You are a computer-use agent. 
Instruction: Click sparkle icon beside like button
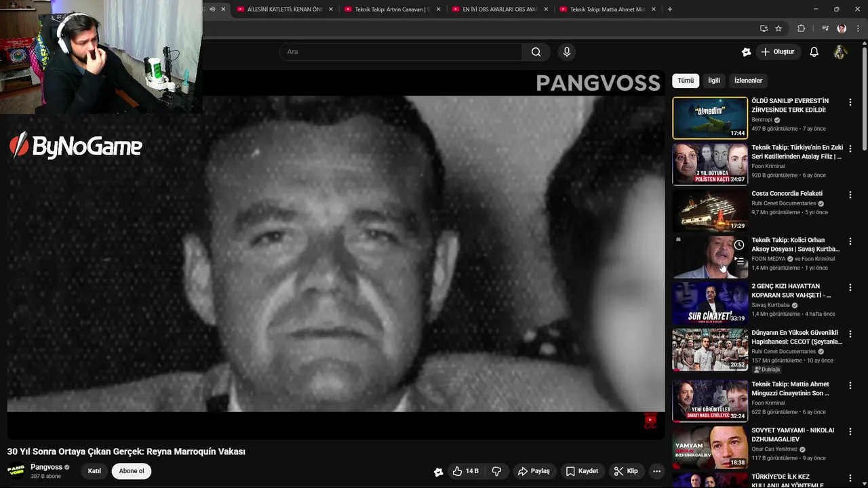point(438,472)
